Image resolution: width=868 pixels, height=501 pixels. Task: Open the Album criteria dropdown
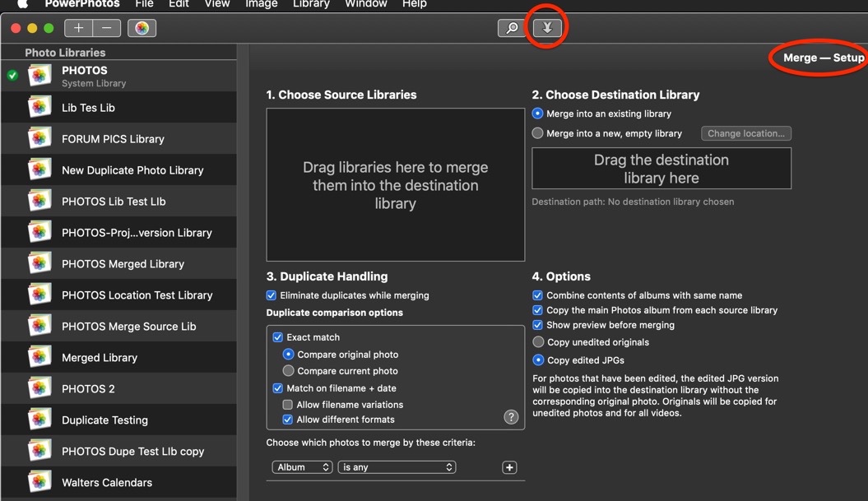[x=302, y=467]
